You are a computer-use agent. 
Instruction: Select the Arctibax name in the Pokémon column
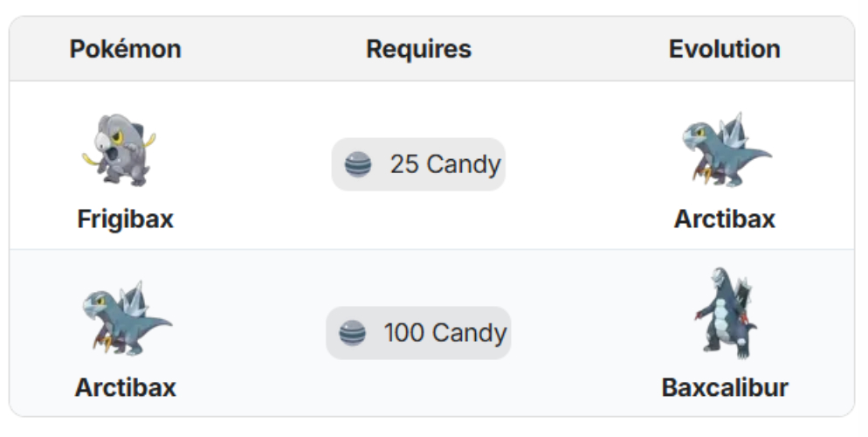[x=126, y=387]
